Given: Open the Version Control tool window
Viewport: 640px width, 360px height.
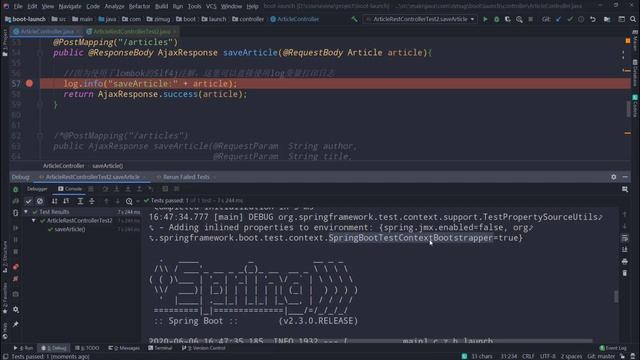Looking at the screenshot, I should (204, 348).
